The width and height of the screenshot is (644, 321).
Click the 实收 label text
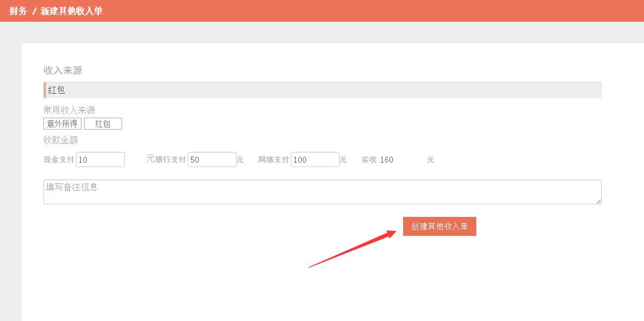(369, 160)
